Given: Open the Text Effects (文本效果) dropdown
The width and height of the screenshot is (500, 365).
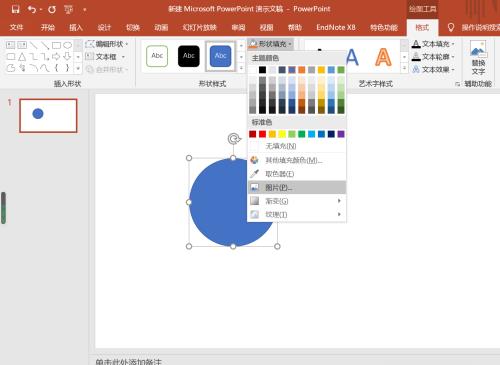Looking at the screenshot, I should [433, 69].
